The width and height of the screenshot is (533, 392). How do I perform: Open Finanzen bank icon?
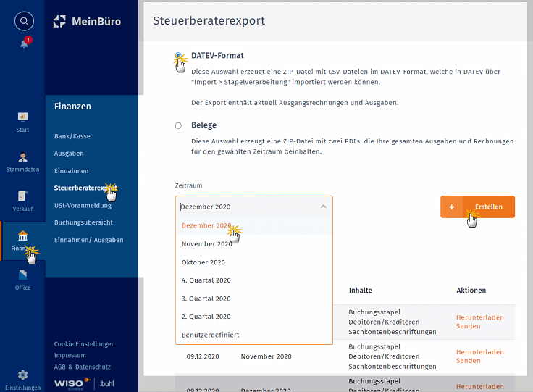click(22, 235)
